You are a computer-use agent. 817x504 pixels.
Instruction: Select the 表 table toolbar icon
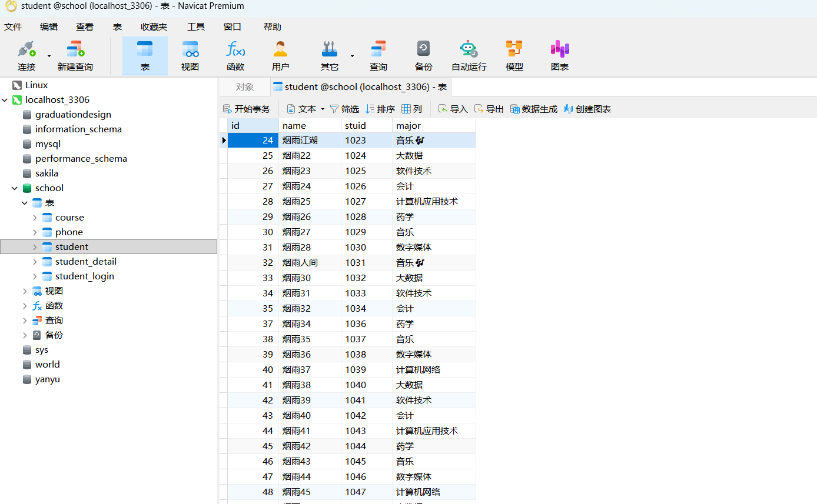click(x=145, y=56)
